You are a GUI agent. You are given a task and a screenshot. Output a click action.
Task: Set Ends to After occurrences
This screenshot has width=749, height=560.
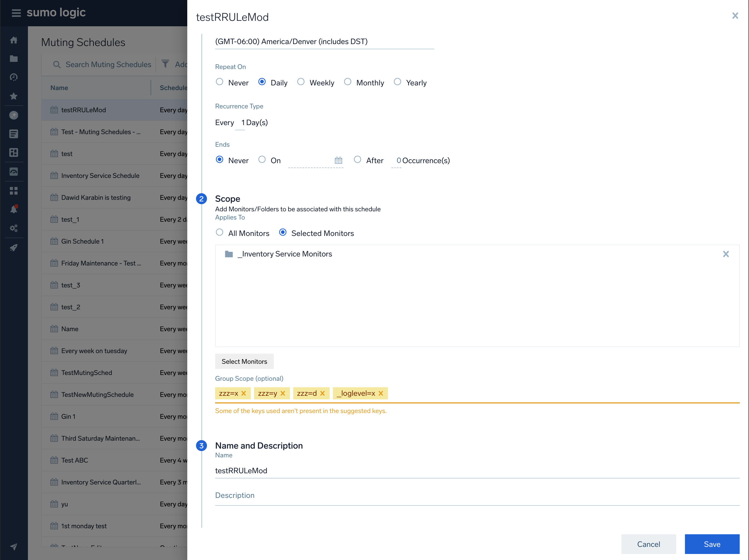[357, 160]
